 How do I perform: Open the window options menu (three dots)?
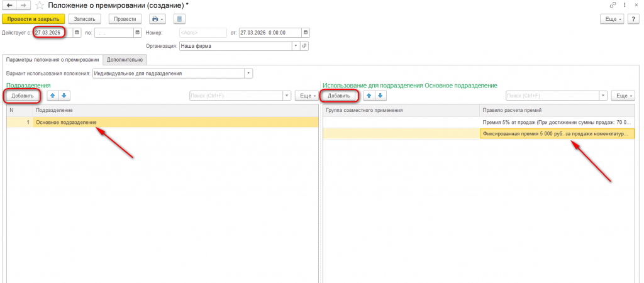(625, 5)
